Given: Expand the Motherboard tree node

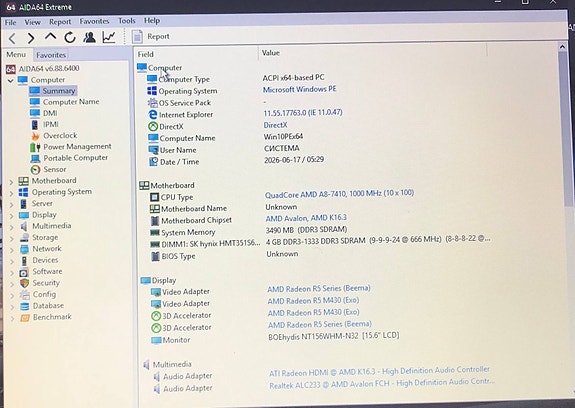Looking at the screenshot, I should click(11, 182).
